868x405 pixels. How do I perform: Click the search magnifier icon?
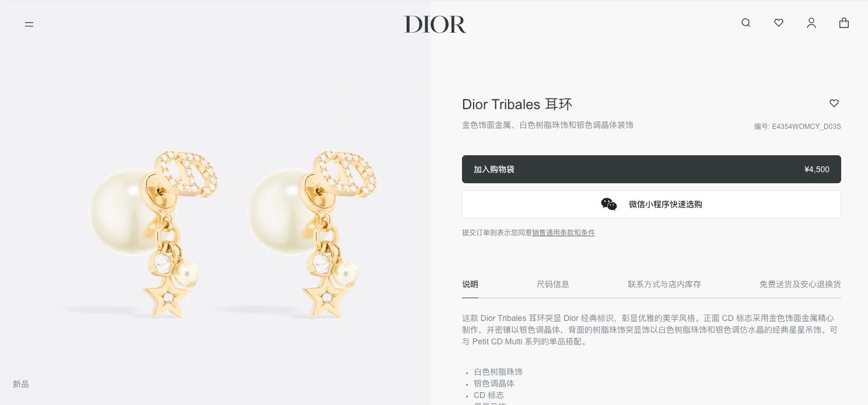pos(745,23)
